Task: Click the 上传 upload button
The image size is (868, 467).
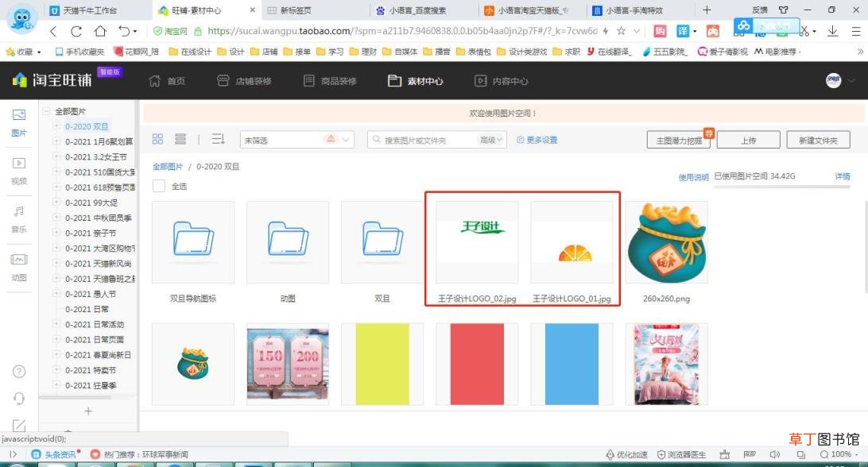Action: pyautogui.click(x=749, y=140)
